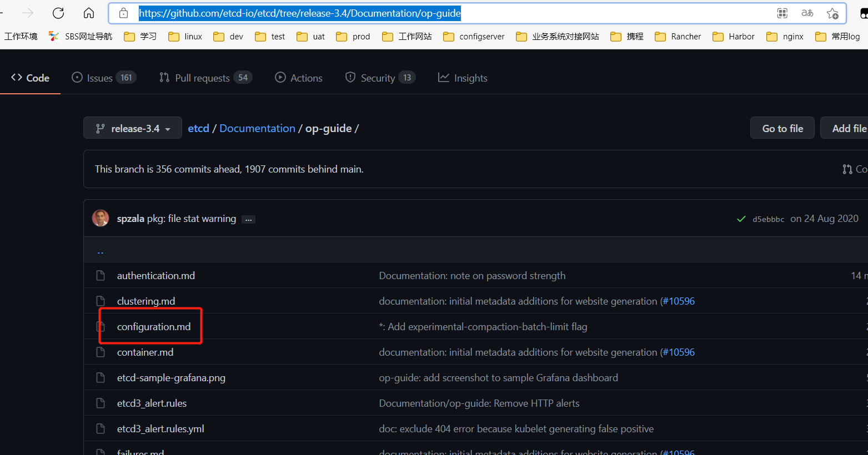Viewport: 868px width, 455px height.
Task: Navigate to etcd repository root breadcrumb
Action: coord(198,128)
